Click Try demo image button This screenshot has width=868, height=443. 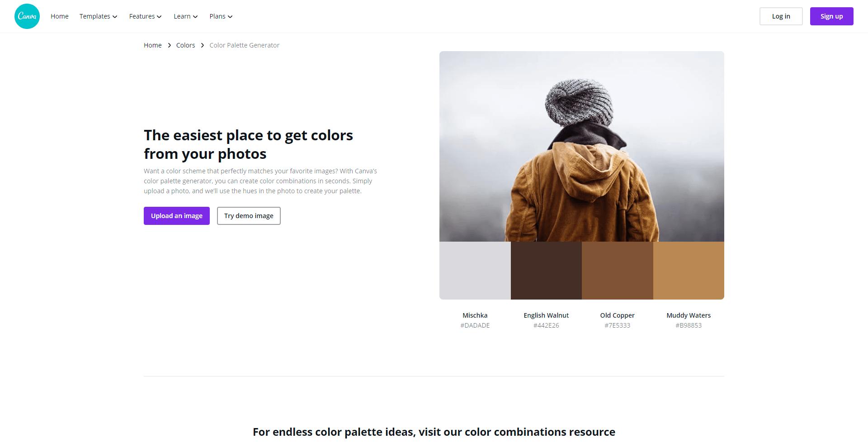[x=249, y=216]
